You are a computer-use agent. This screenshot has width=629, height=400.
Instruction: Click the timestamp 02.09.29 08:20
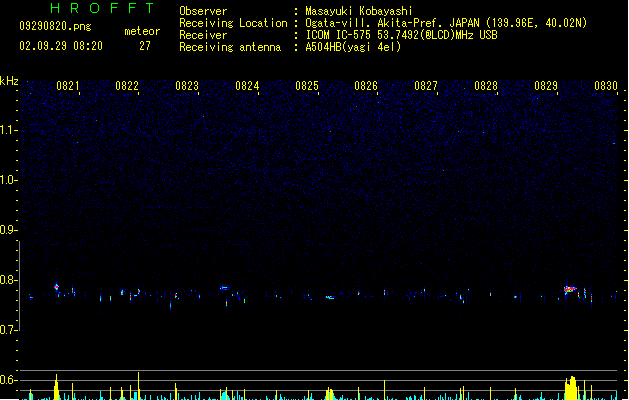click(x=61, y=46)
